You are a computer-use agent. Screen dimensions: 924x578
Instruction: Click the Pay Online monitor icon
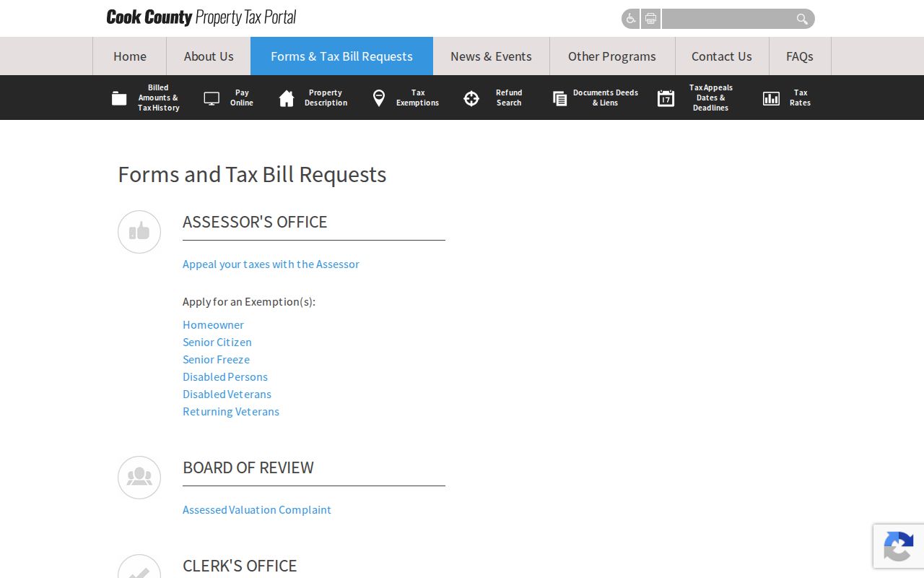[x=212, y=98]
